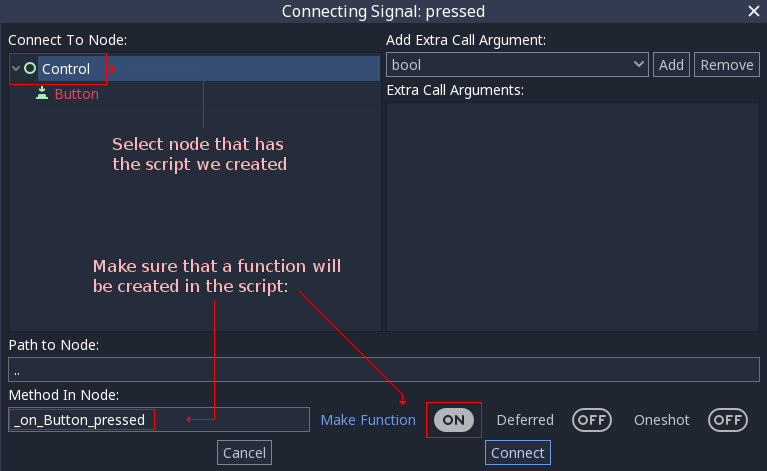Collapse the Control node tree arrow
The image size is (767, 471).
[x=16, y=69]
